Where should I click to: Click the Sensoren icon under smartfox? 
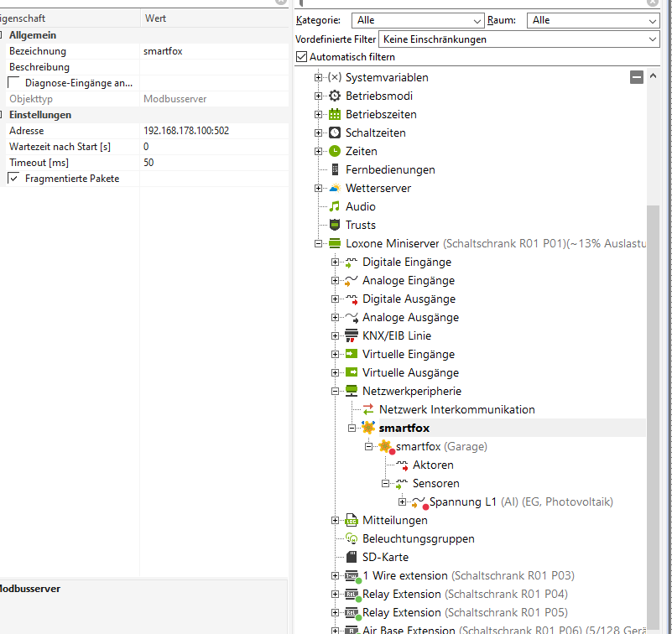click(402, 484)
